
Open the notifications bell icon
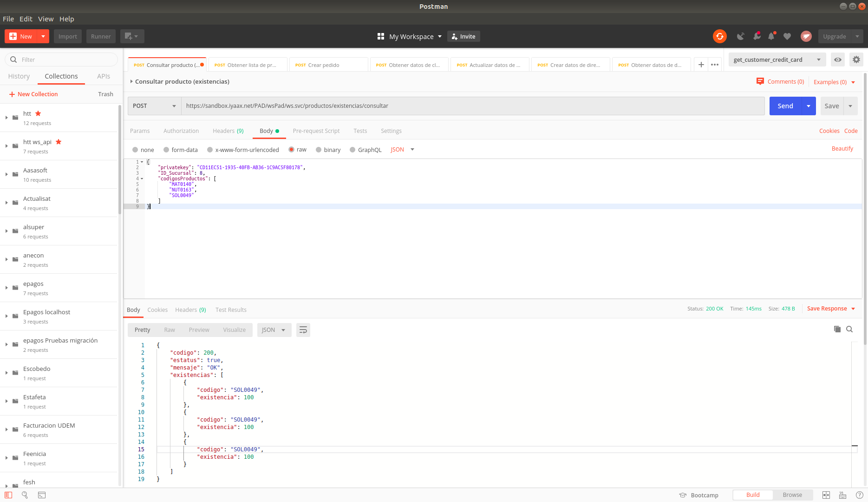tap(771, 36)
